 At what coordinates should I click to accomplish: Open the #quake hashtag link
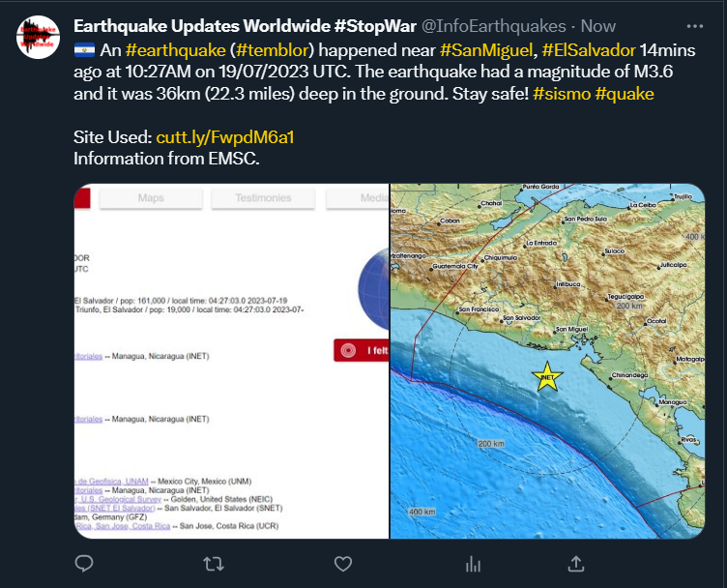(625, 94)
